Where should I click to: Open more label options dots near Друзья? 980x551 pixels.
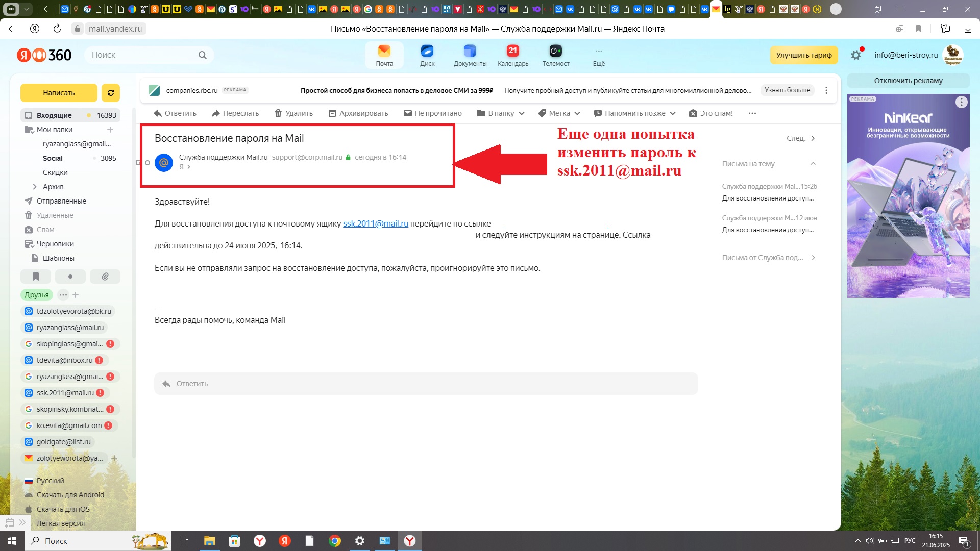pyautogui.click(x=63, y=295)
